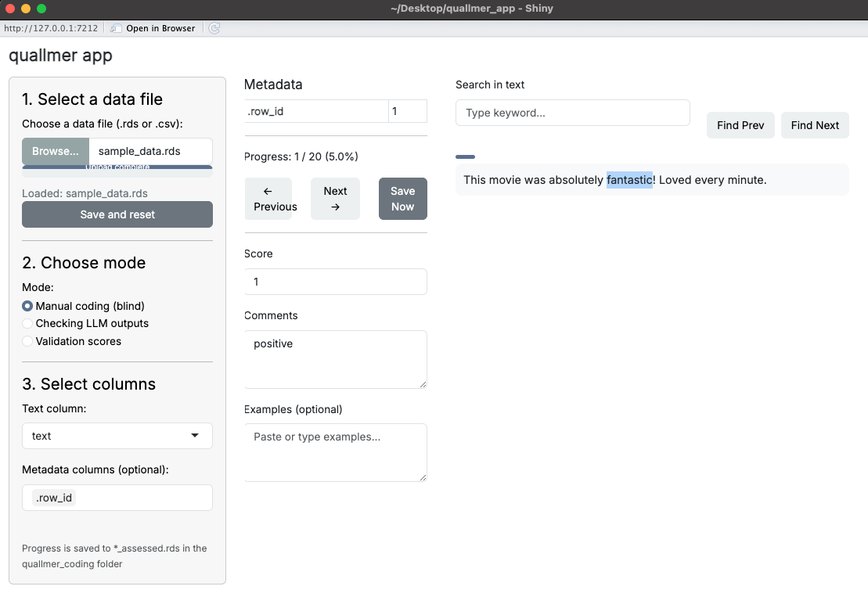Click the Examples (optional) text area
The width and height of the screenshot is (868, 597).
(x=335, y=452)
